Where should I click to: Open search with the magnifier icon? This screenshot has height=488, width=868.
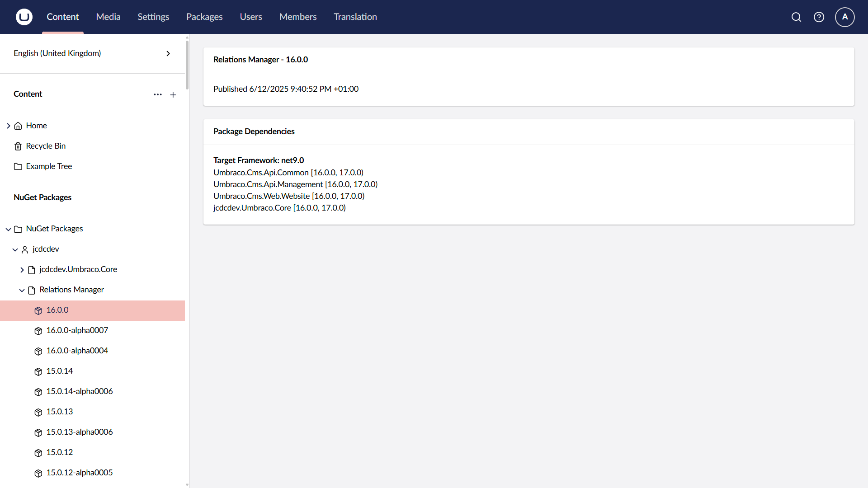(x=796, y=17)
